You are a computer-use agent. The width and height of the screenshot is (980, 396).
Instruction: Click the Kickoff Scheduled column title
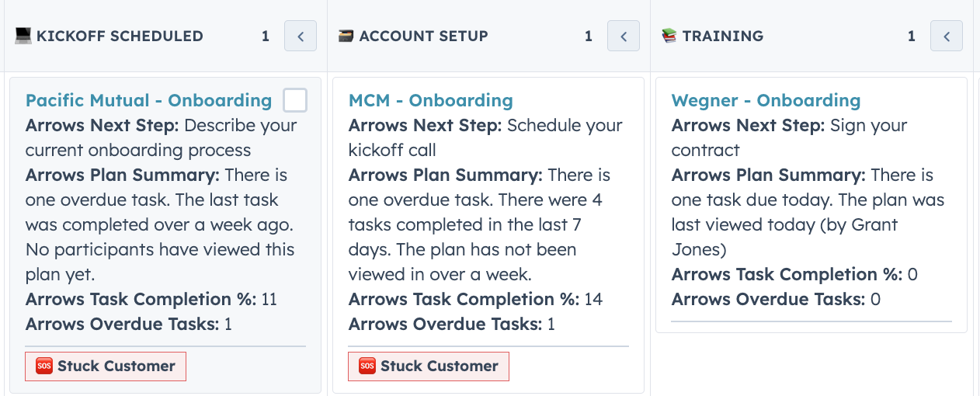(x=120, y=36)
